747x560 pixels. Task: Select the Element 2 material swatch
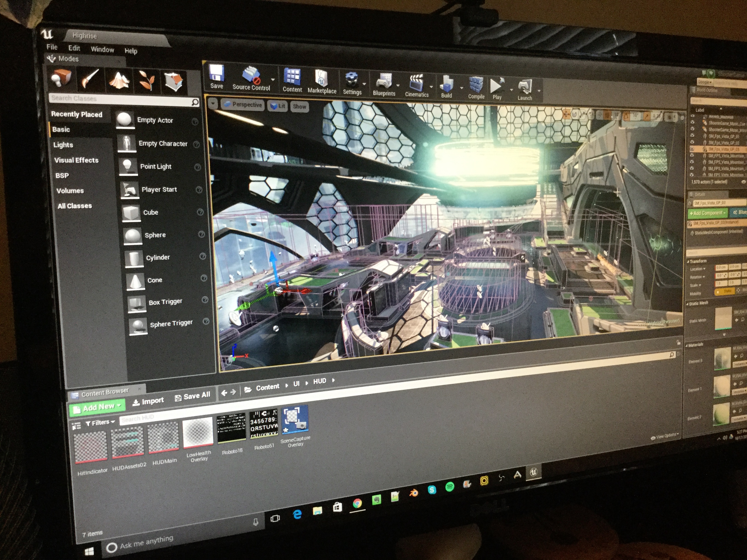click(x=721, y=414)
